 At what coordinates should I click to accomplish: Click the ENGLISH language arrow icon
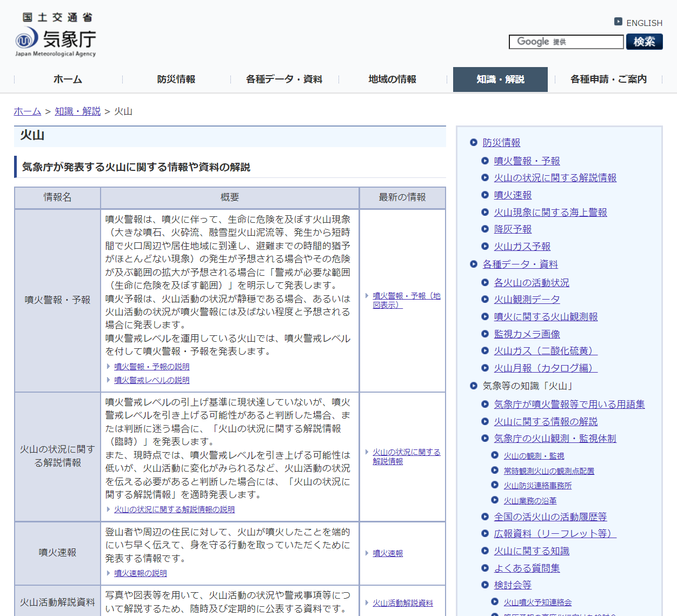(618, 22)
